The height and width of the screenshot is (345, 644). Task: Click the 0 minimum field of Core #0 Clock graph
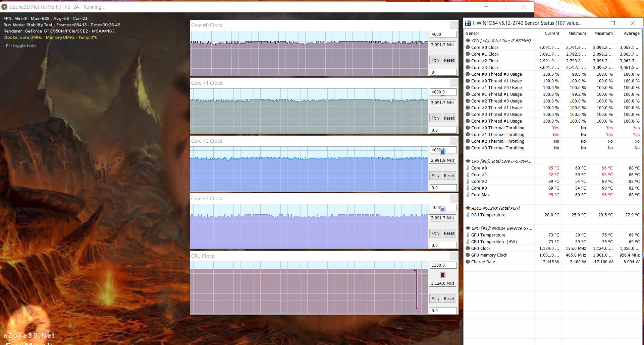point(443,72)
